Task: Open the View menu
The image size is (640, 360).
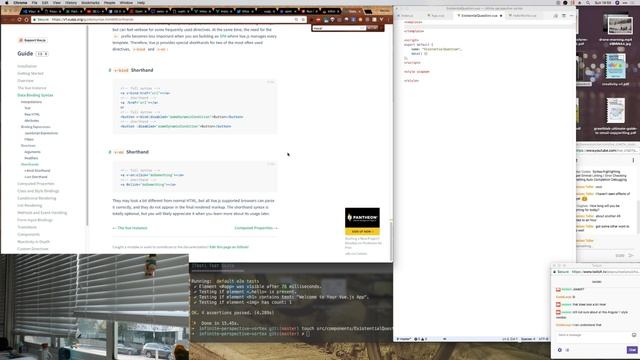Action: tap(57, 2)
